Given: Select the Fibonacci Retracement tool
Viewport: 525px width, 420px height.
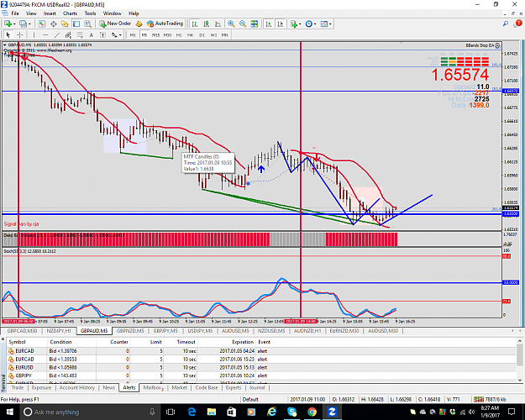Looking at the screenshot, I should pyautogui.click(x=80, y=34).
